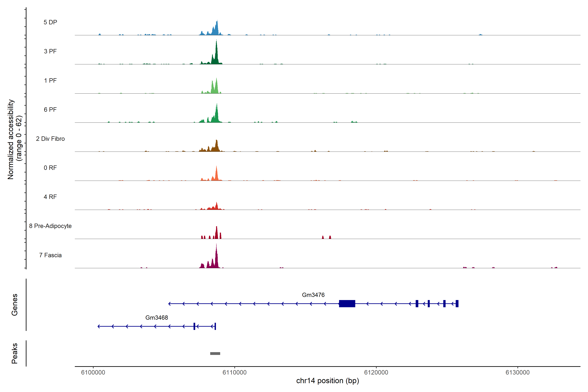Click the large Gm3476 exon block
The width and height of the screenshot is (588, 392).
(347, 303)
